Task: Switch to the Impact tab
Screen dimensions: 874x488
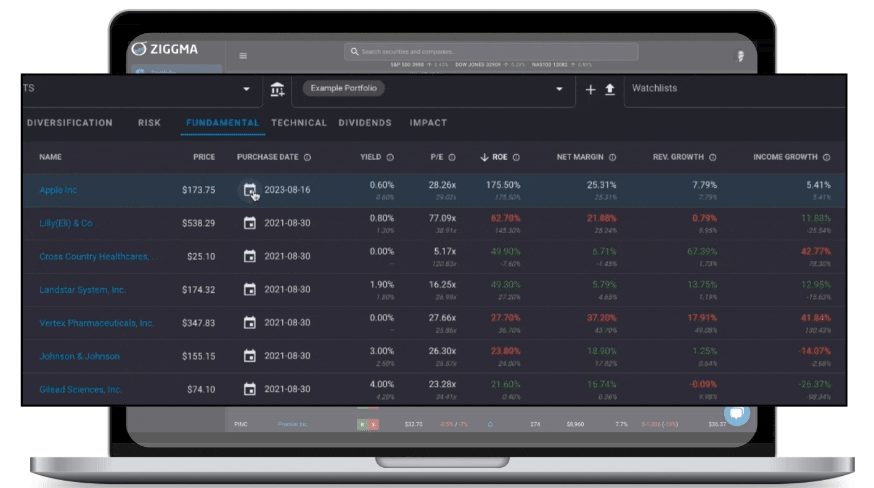Action: (428, 123)
